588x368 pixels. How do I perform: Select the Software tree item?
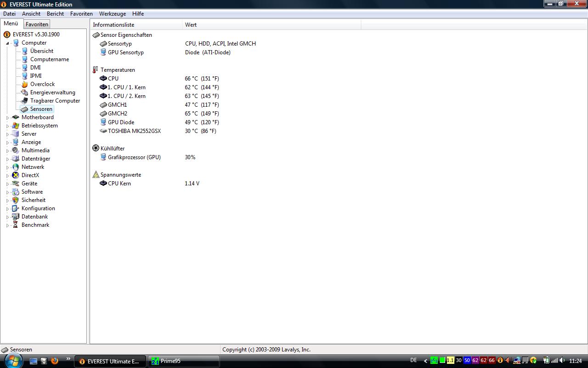pyautogui.click(x=32, y=192)
